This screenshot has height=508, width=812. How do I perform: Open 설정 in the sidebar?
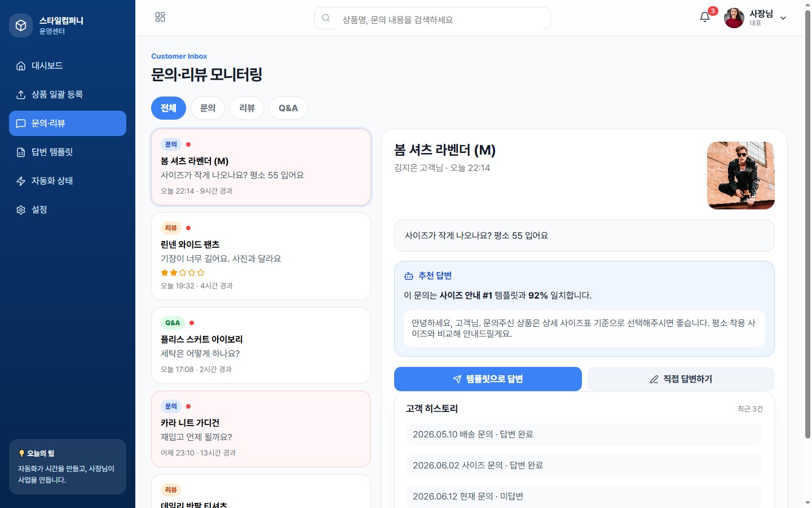click(68, 209)
